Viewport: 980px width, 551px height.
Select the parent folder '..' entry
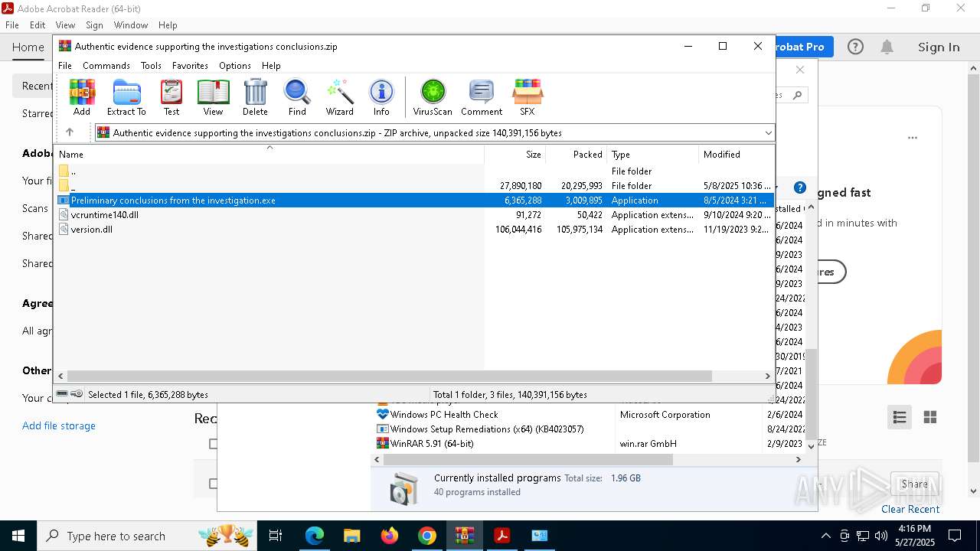click(x=413, y=171)
